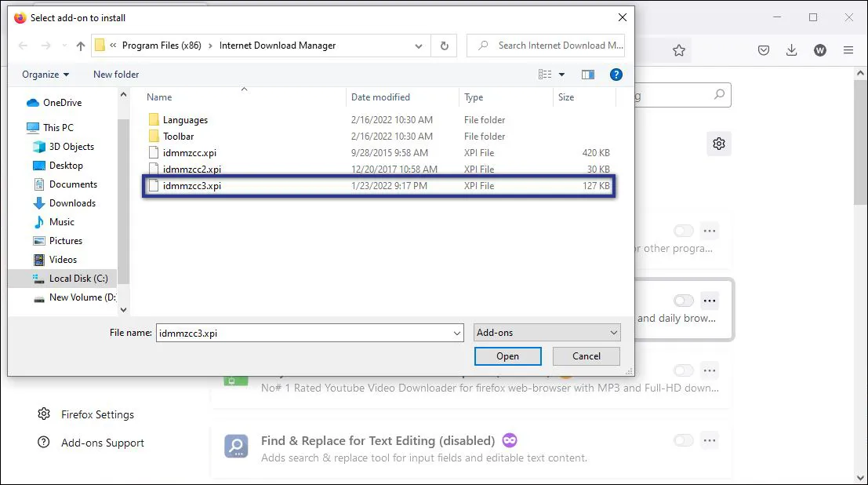Toggle the extension above daily browsing text
Viewport: 868px width, 485px height.
(x=683, y=301)
